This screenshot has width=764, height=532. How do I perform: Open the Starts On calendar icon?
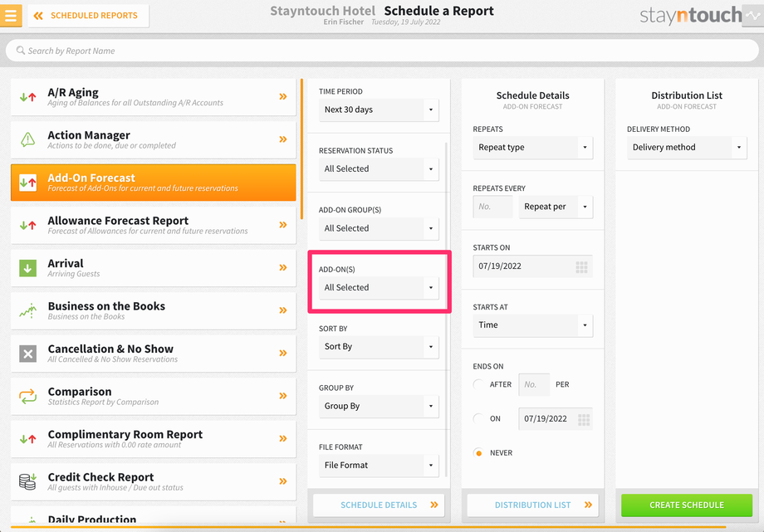point(581,267)
